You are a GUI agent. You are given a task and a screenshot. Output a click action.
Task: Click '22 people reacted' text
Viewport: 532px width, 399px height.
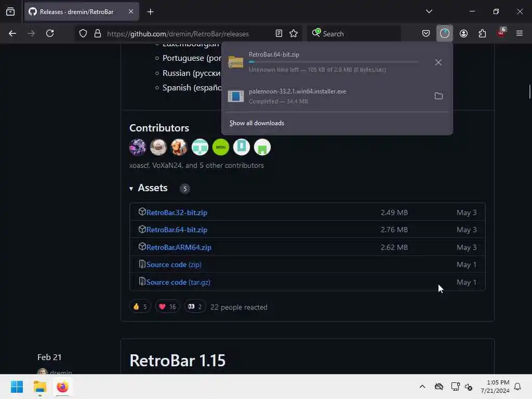point(239,307)
